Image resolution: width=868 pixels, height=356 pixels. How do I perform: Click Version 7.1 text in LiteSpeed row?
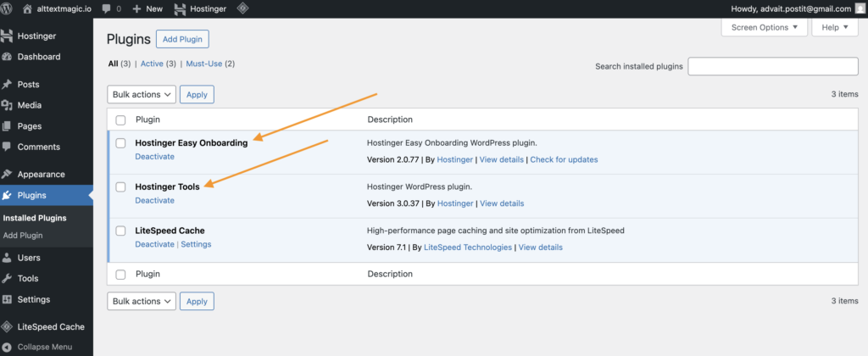click(387, 248)
